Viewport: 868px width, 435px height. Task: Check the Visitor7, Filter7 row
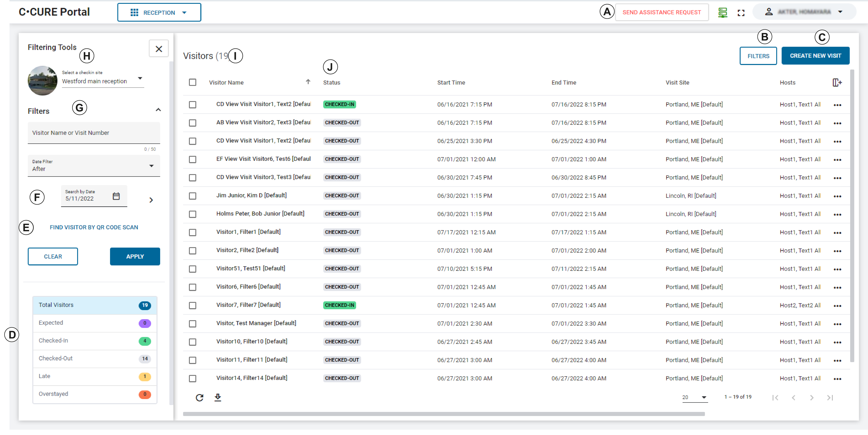[x=192, y=305]
